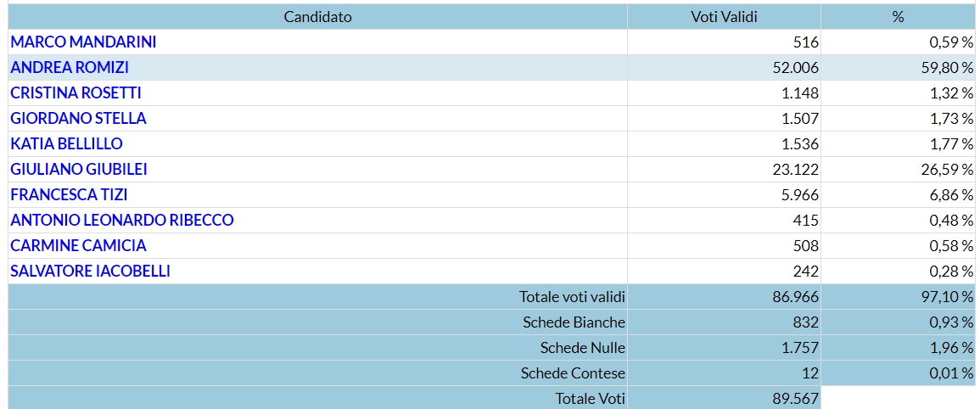Open the GIULIANO GIUBILEI candidate link
Screen dimensions: 980x409
pyautogui.click(x=79, y=170)
